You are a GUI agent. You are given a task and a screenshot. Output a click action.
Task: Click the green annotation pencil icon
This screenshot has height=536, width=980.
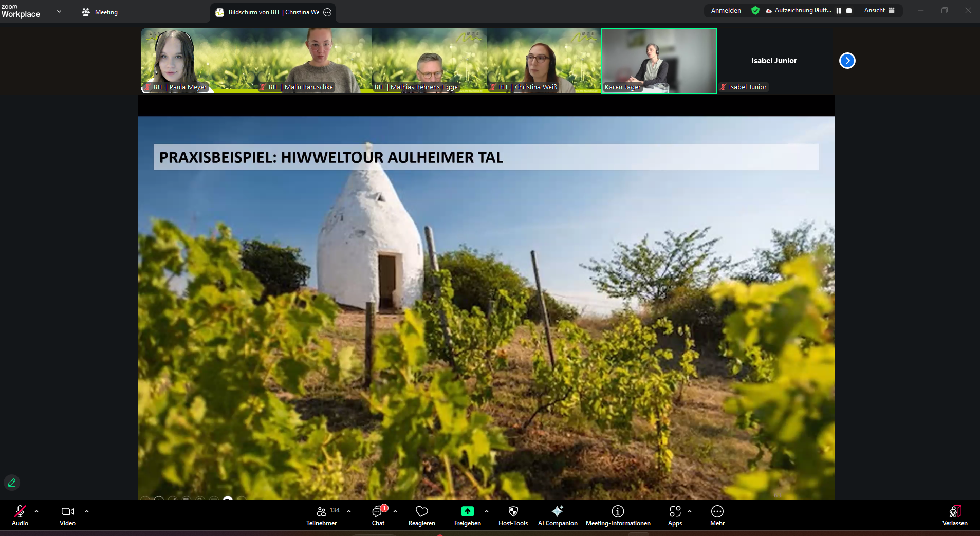click(x=12, y=483)
